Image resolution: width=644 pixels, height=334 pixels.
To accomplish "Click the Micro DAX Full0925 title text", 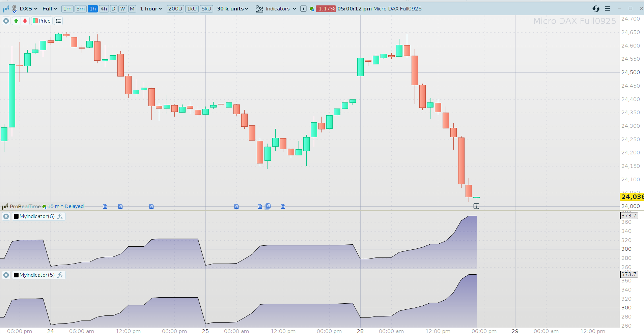I will [x=397, y=9].
